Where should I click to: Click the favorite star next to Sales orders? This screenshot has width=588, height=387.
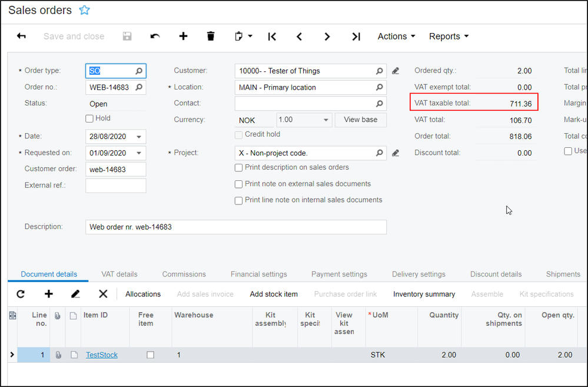[x=85, y=10]
